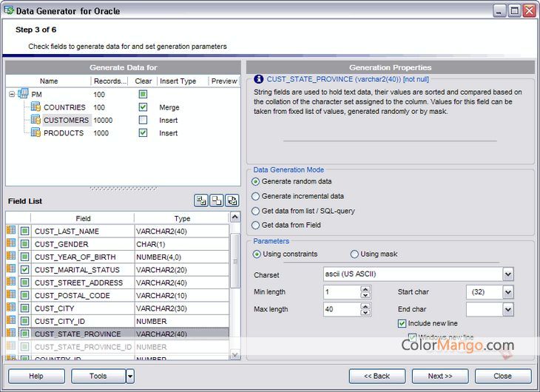Click the blue info icon in Generation Properties
Screen dimensions: 540x392
coord(258,79)
